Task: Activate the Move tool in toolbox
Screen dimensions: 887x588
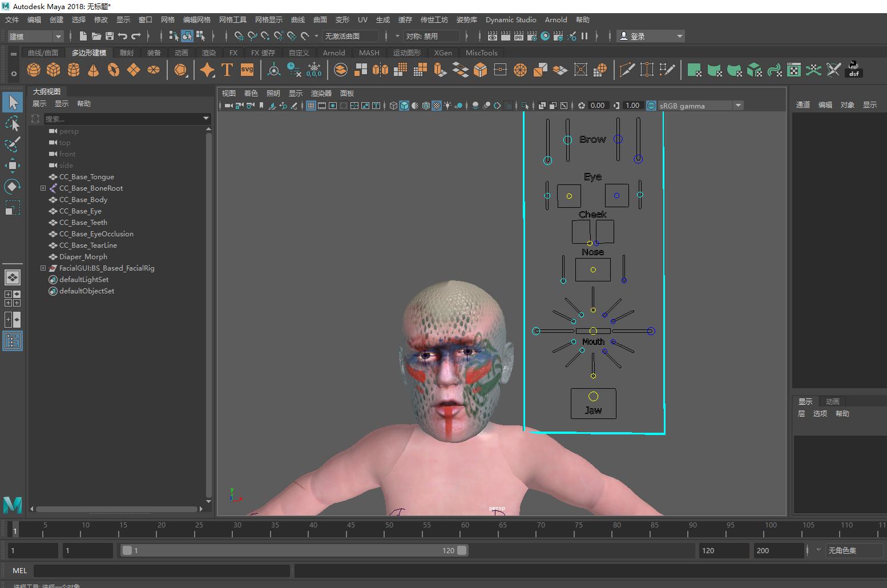Action: tap(13, 166)
